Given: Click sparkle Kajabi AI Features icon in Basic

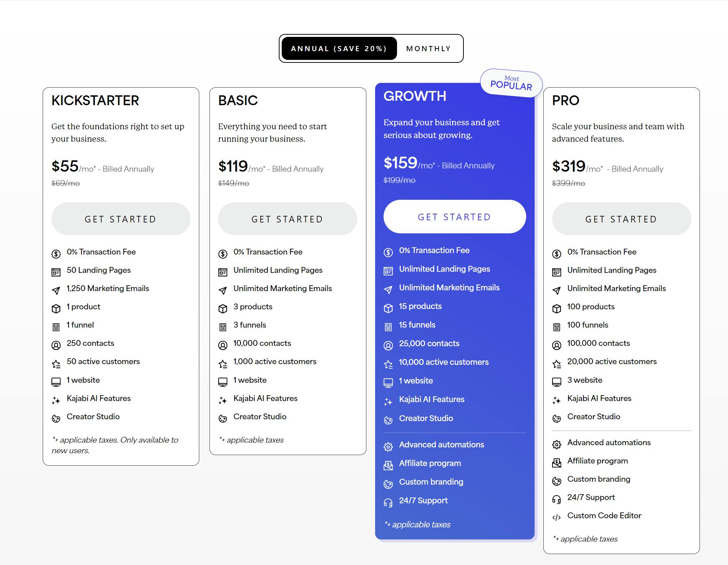Looking at the screenshot, I should pos(223,400).
